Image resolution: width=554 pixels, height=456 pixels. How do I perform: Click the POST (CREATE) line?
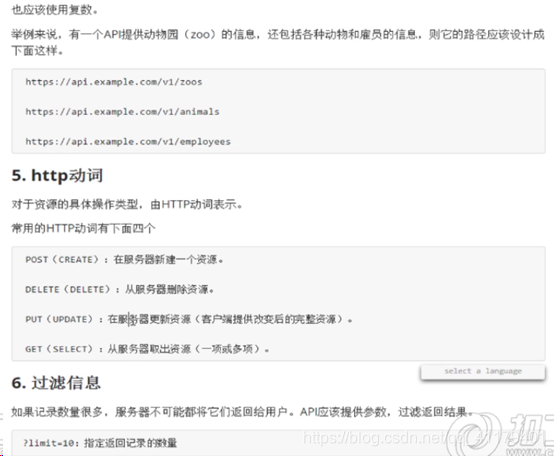[x=124, y=260]
